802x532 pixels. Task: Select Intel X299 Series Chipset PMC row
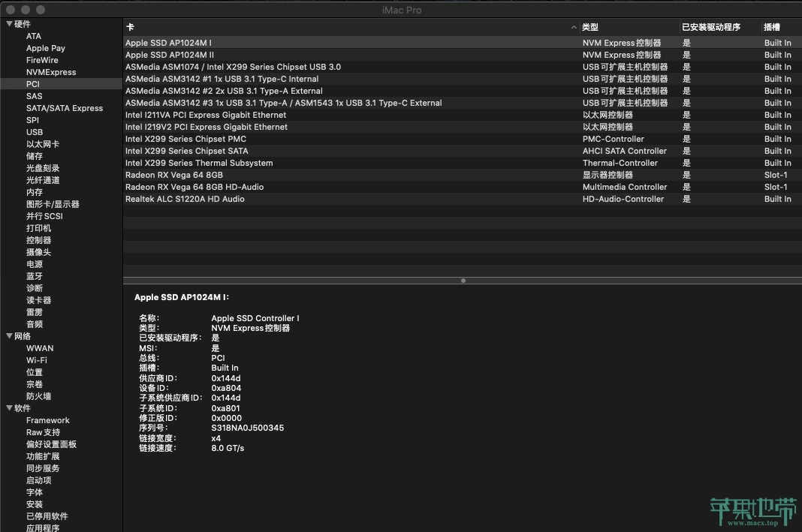coord(463,139)
